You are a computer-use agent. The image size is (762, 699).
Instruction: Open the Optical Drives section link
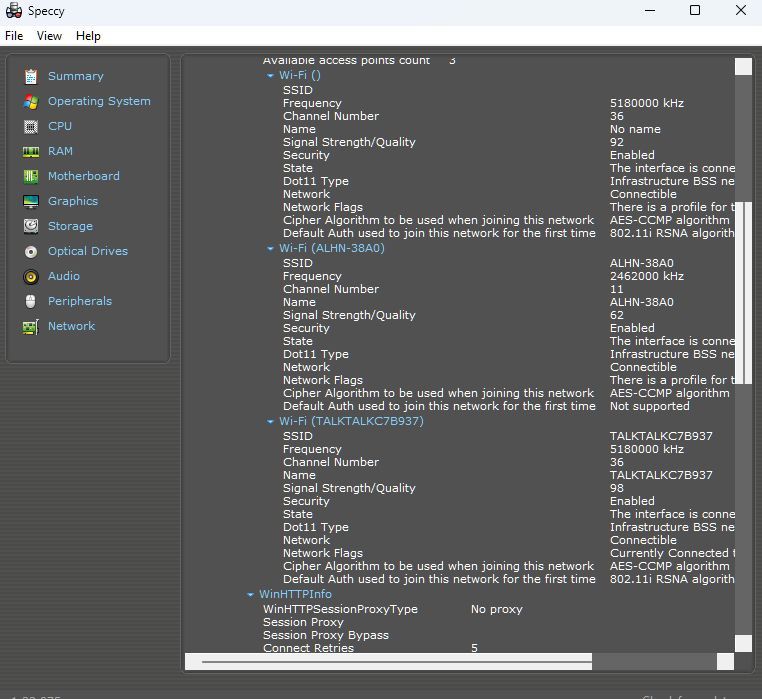[x=88, y=251]
